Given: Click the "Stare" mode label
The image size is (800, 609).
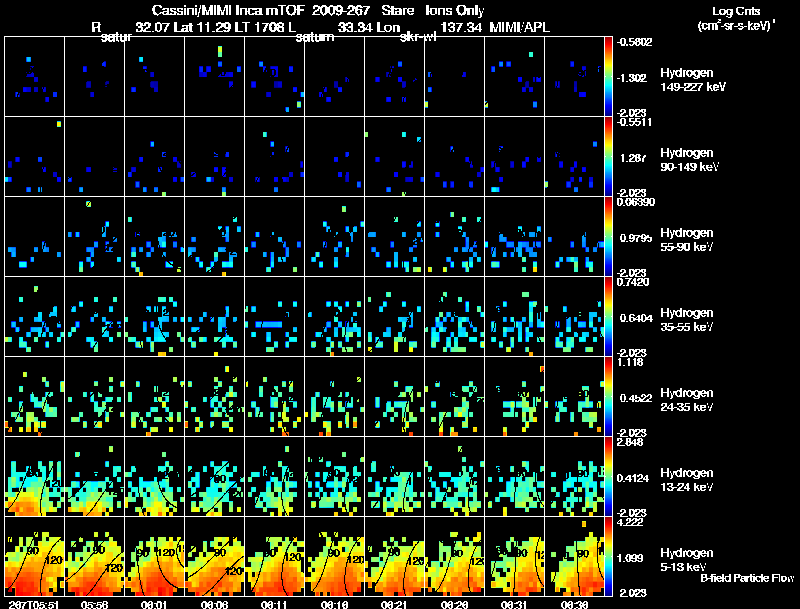Looking at the screenshot, I should pyautogui.click(x=397, y=11).
